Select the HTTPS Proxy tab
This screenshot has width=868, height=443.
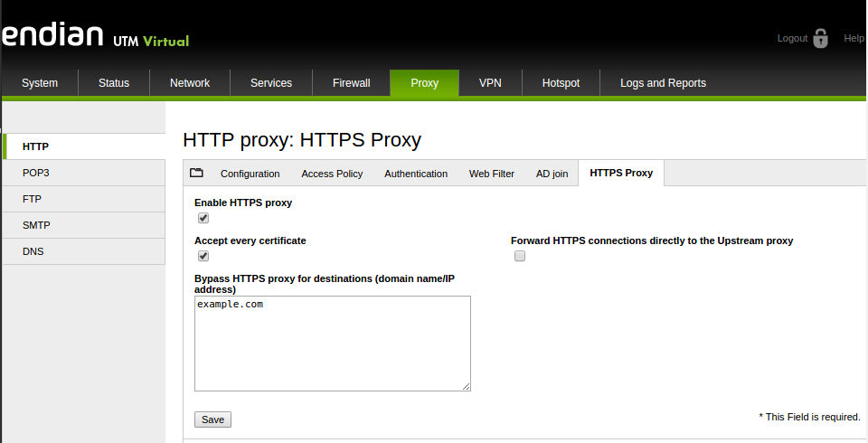pyautogui.click(x=621, y=174)
